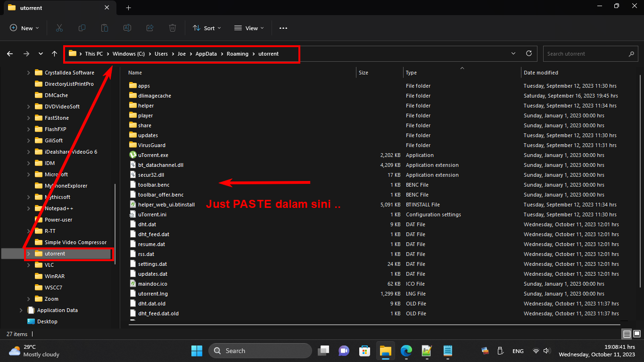Click the AppData breadcrumb segment
This screenshot has height=362, width=644.
206,54
